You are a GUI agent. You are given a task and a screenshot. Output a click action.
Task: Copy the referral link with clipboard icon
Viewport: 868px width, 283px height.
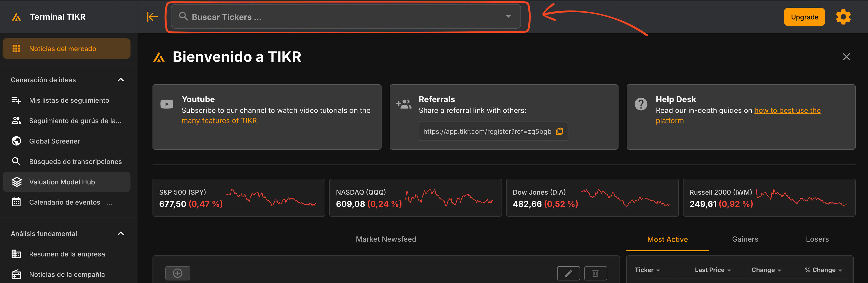click(559, 131)
